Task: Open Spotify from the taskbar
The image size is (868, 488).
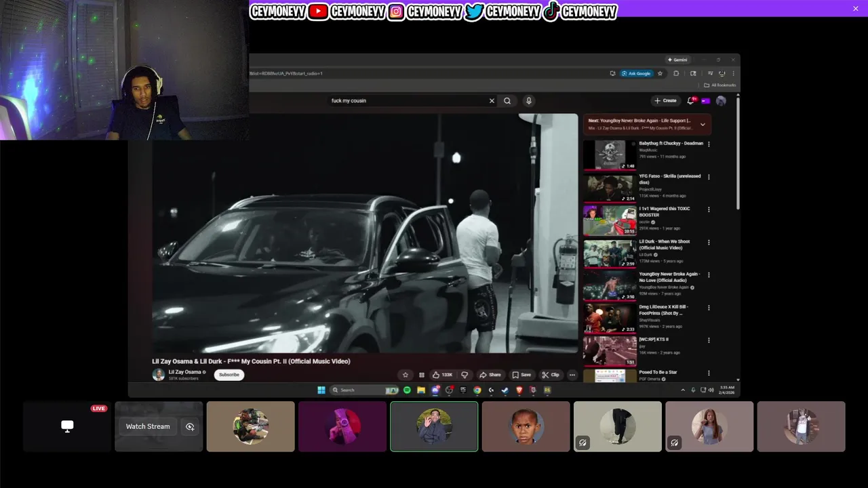Action: click(407, 390)
